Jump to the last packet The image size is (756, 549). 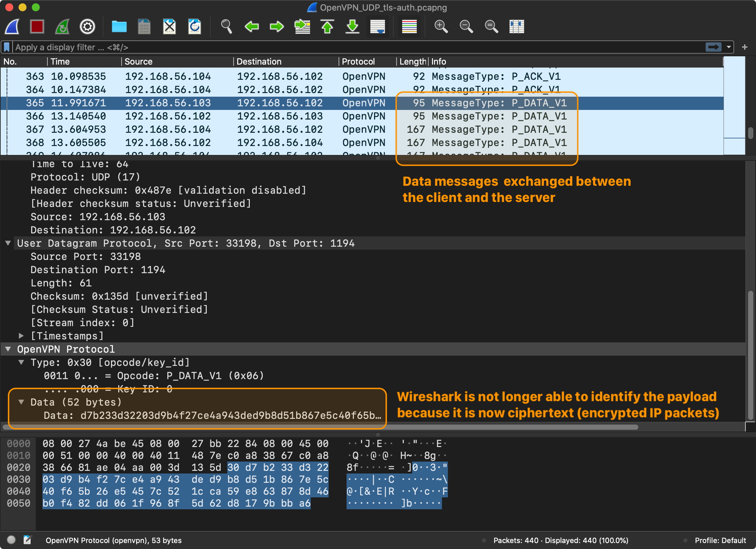pyautogui.click(x=352, y=26)
